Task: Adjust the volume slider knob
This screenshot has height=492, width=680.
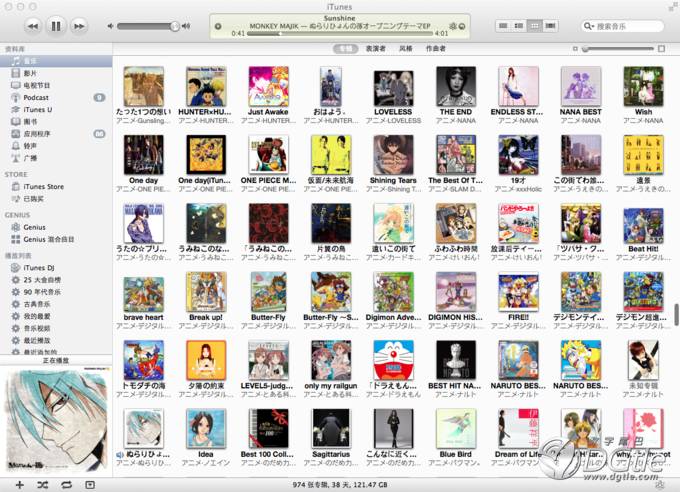Action: coord(174,26)
